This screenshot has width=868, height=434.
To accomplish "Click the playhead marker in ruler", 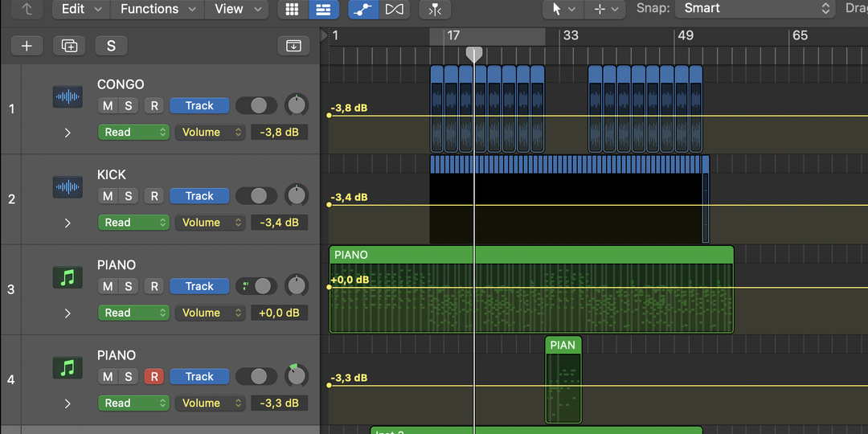I will tap(474, 55).
